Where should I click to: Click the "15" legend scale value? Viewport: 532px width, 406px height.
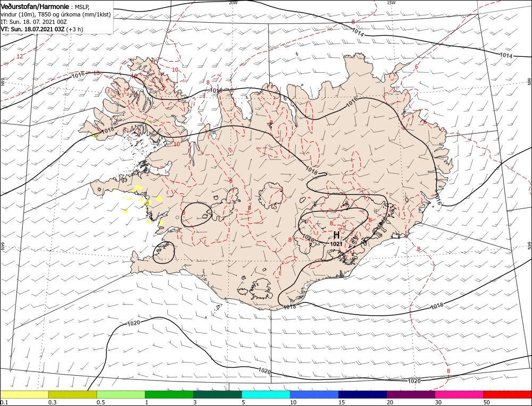pyautogui.click(x=342, y=402)
